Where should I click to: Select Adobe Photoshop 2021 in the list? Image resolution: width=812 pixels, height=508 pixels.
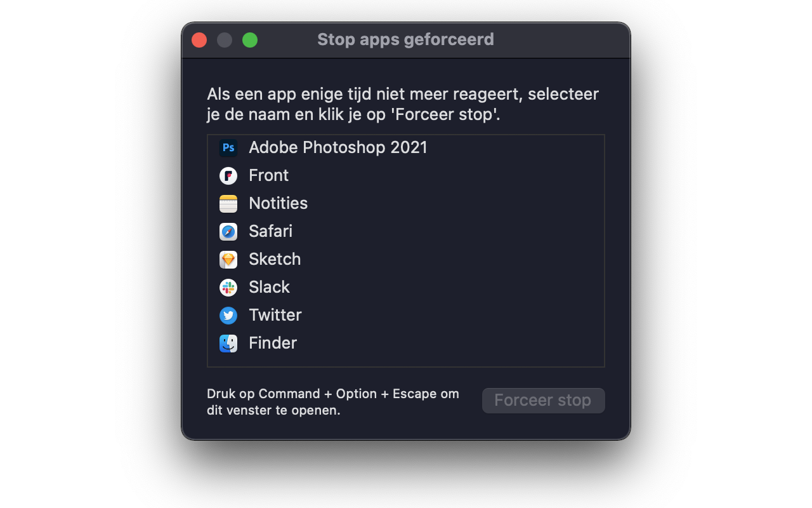tap(406, 148)
